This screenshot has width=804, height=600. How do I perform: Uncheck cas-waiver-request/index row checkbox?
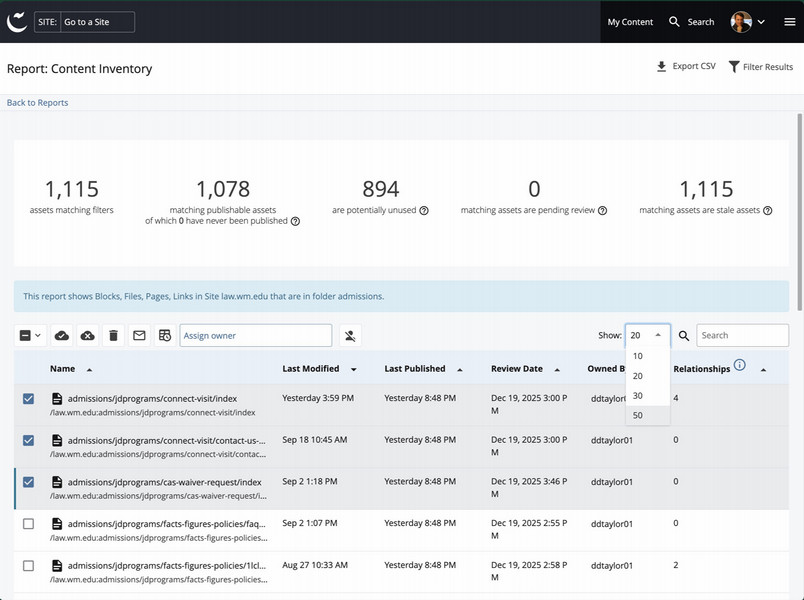click(29, 482)
